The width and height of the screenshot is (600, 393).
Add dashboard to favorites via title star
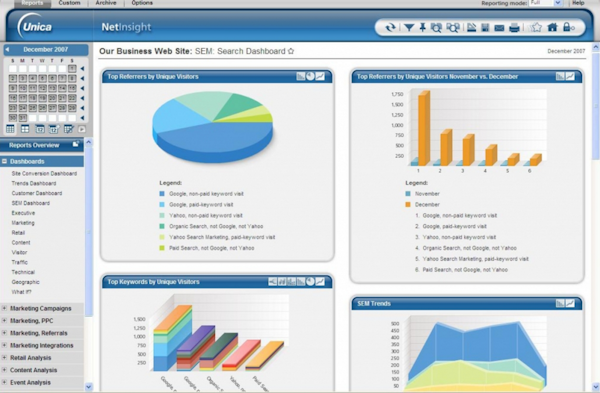(x=291, y=51)
